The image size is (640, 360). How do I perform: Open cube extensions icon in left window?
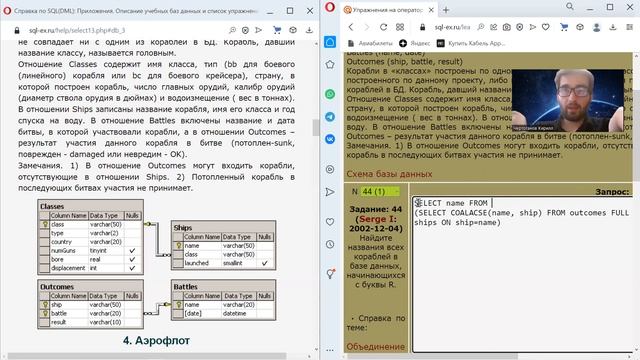(x=293, y=30)
